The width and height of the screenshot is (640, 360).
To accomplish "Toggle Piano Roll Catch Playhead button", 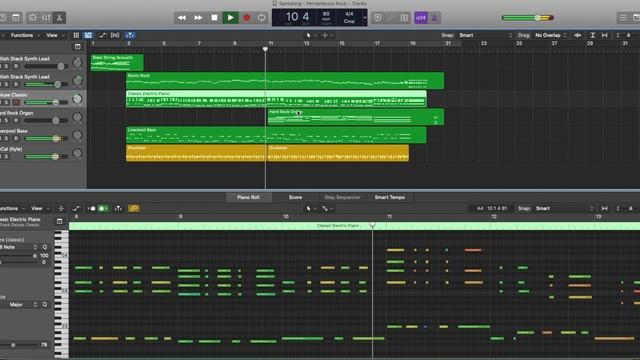I will click(118, 209).
